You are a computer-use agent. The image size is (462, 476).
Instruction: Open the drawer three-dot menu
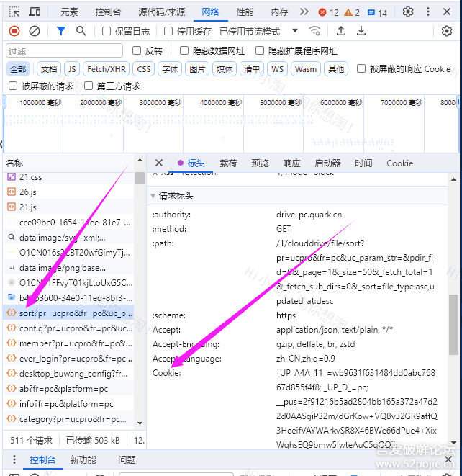click(x=14, y=459)
